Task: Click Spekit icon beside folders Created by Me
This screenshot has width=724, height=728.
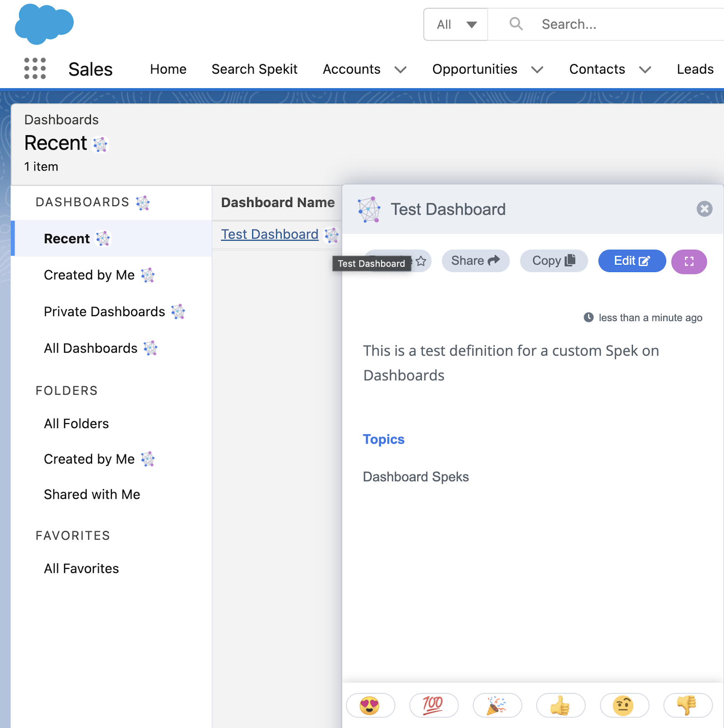Action: click(x=148, y=459)
